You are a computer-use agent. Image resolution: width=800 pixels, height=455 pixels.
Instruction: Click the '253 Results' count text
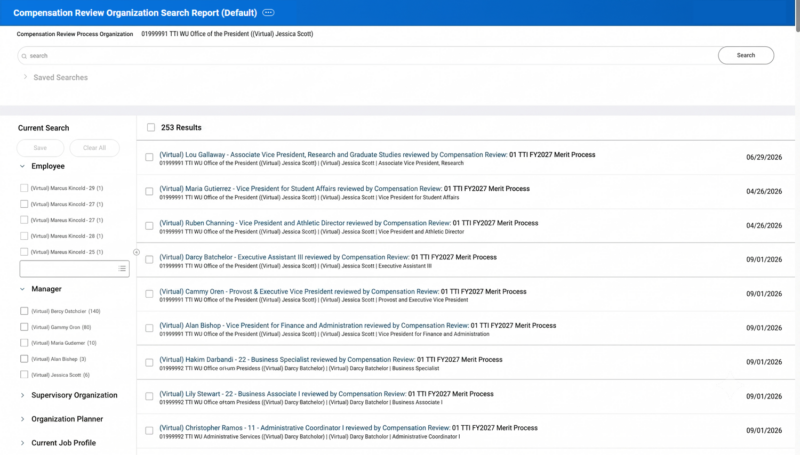coord(181,128)
